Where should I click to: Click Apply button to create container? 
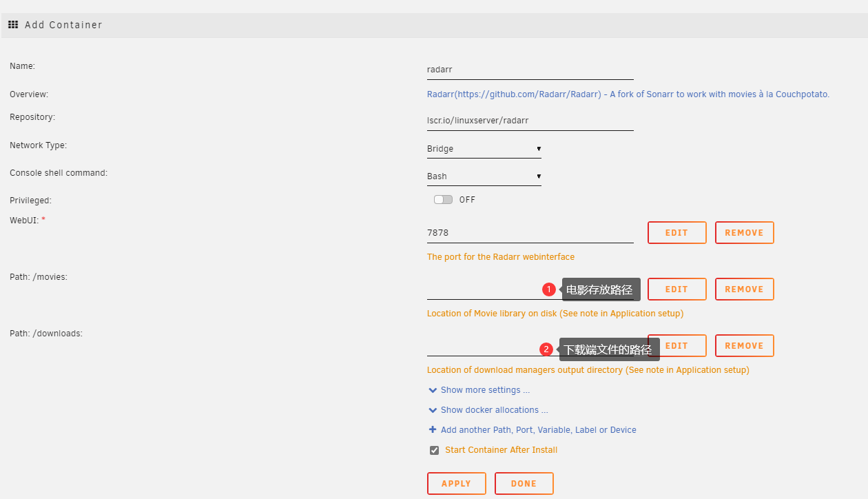[456, 483]
